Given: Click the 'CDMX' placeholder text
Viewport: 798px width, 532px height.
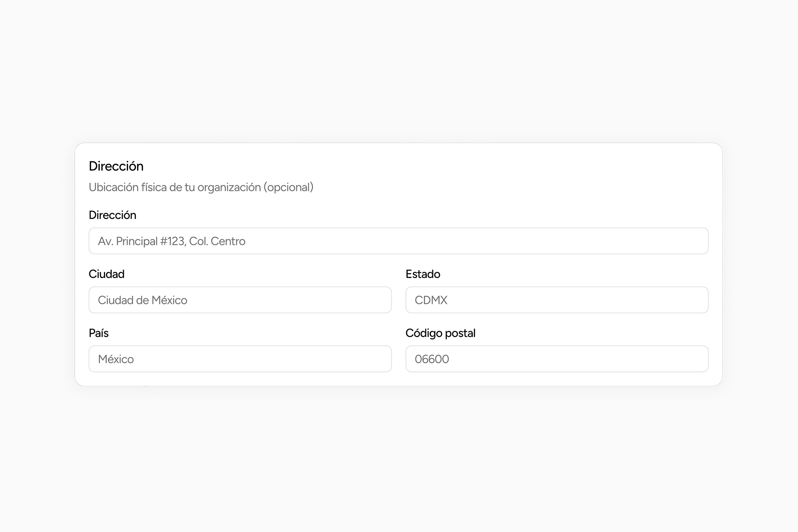Looking at the screenshot, I should [431, 300].
